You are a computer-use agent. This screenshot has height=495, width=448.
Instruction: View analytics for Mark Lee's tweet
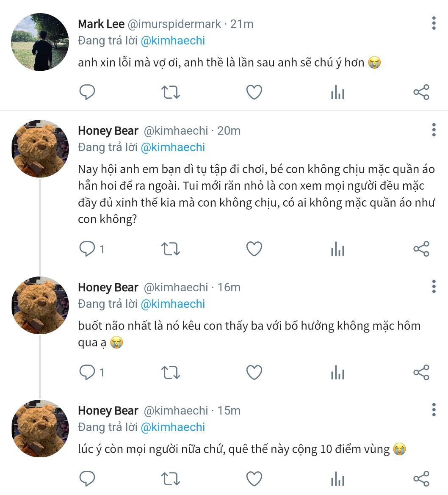click(x=337, y=92)
